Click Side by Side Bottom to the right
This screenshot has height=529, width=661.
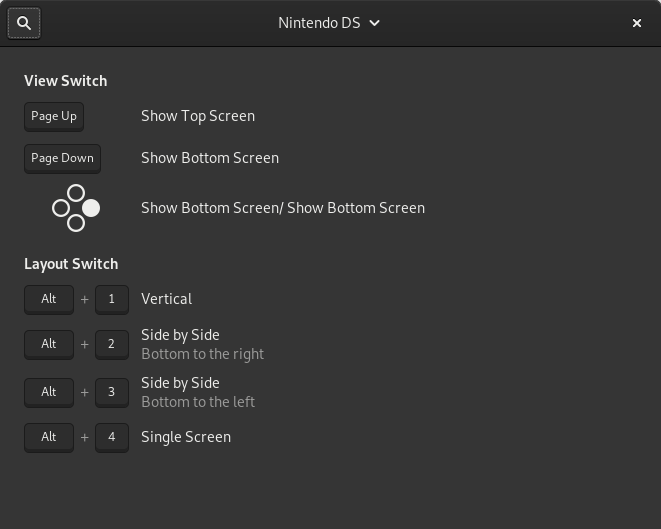pos(202,344)
